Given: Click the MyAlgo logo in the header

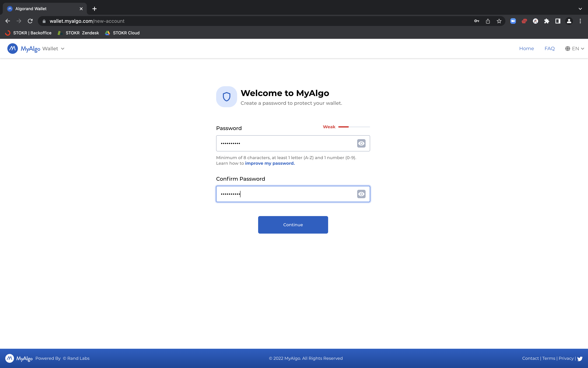Looking at the screenshot, I should coord(24,49).
